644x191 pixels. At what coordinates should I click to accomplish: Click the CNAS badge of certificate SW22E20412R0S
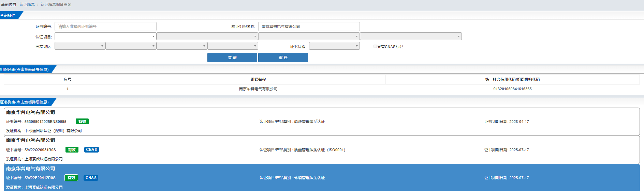pyautogui.click(x=91, y=178)
